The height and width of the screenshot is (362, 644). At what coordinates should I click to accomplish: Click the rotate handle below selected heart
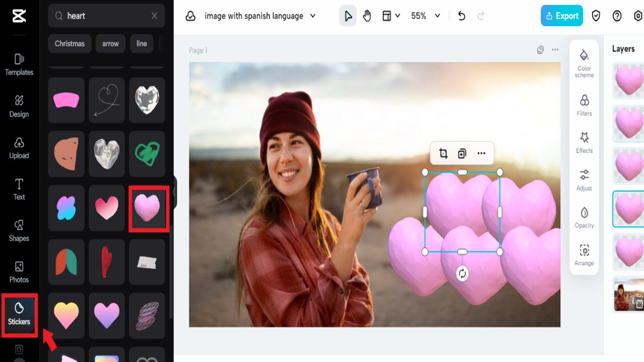click(462, 274)
